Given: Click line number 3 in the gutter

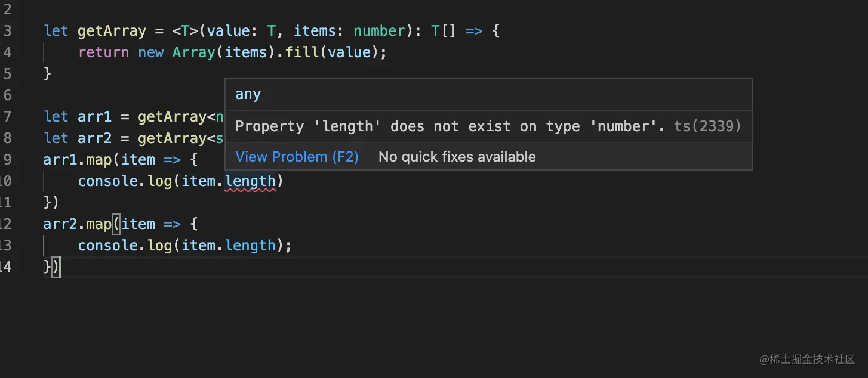Looking at the screenshot, I should [7, 31].
